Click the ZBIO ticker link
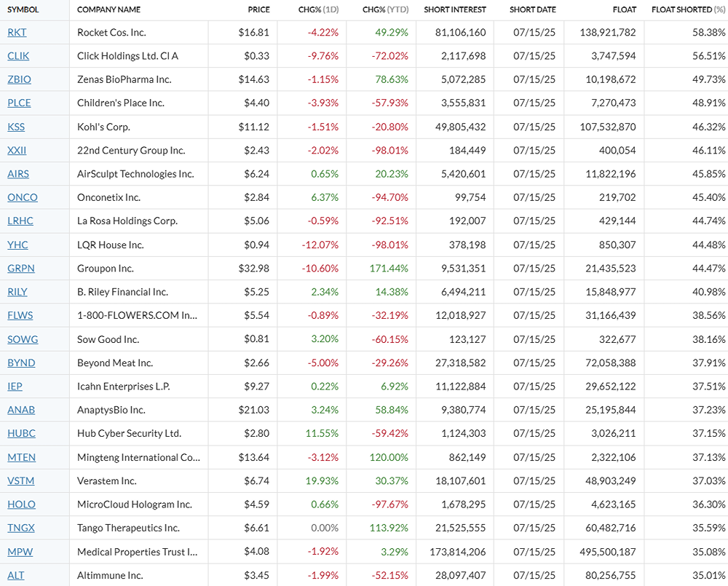This screenshot has width=728, height=586. point(19,79)
